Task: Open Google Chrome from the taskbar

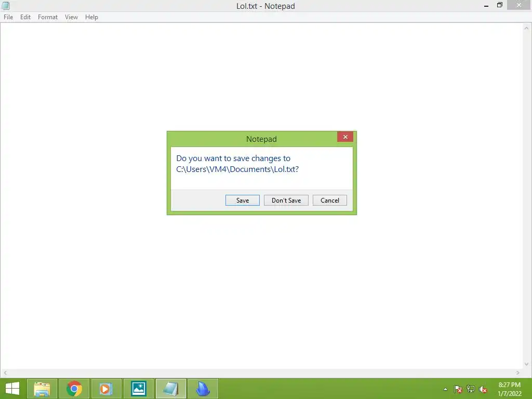Action: (74, 389)
